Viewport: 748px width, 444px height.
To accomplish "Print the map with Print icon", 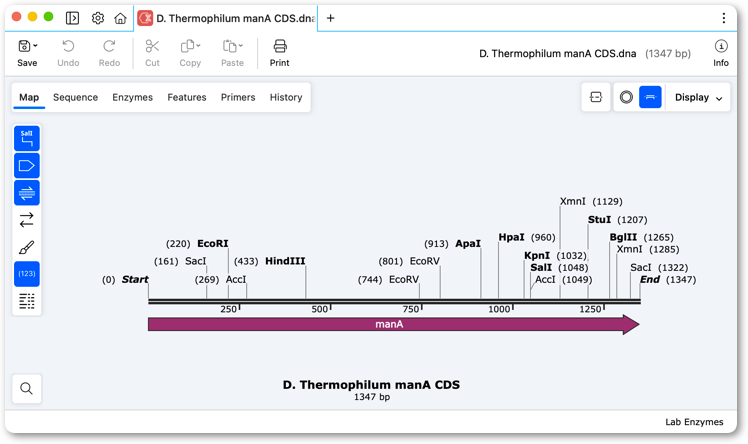I will pyautogui.click(x=280, y=46).
